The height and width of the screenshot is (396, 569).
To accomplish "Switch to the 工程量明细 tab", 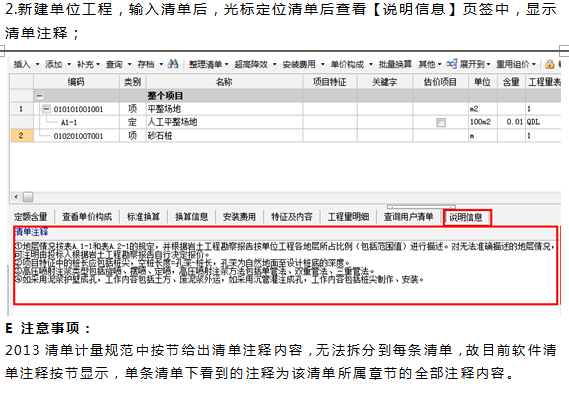I will [x=348, y=217].
